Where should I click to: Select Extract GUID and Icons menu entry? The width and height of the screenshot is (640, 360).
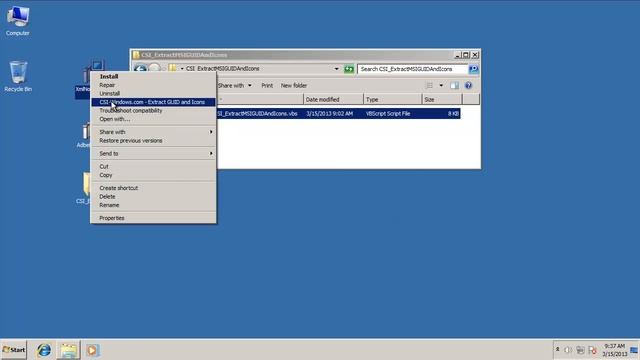pos(153,102)
